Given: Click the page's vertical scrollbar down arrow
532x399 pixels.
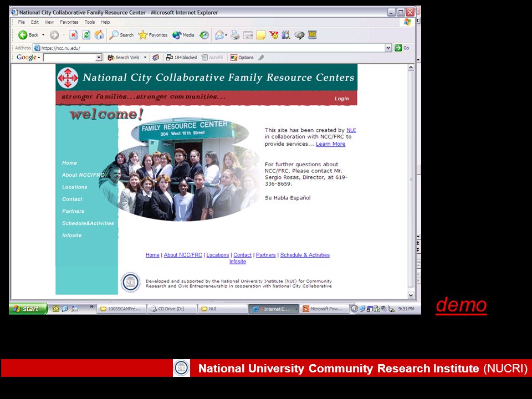Looking at the screenshot, I should click(411, 295).
